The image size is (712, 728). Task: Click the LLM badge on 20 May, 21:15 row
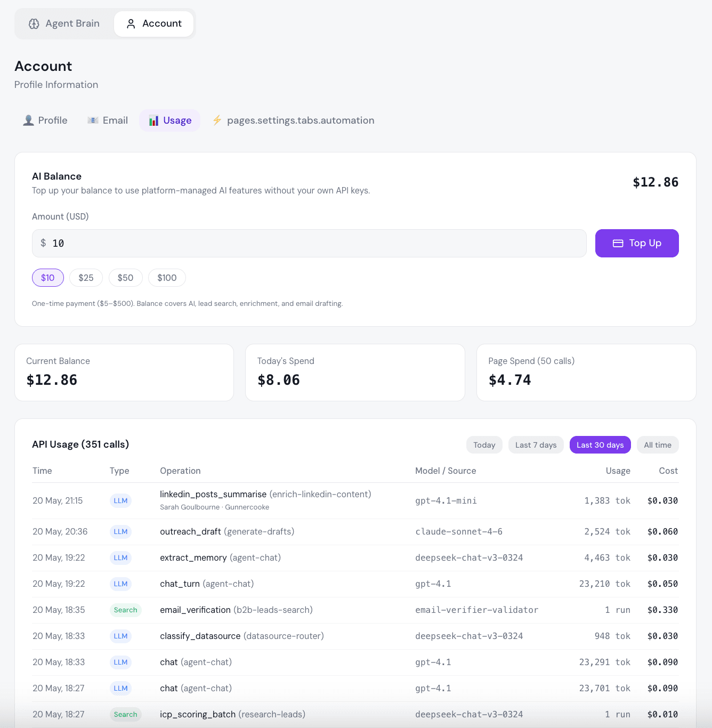click(120, 500)
